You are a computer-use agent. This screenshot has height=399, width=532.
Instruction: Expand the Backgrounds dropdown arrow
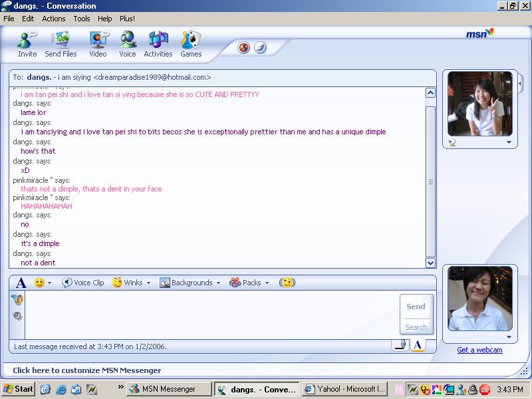pos(218,283)
